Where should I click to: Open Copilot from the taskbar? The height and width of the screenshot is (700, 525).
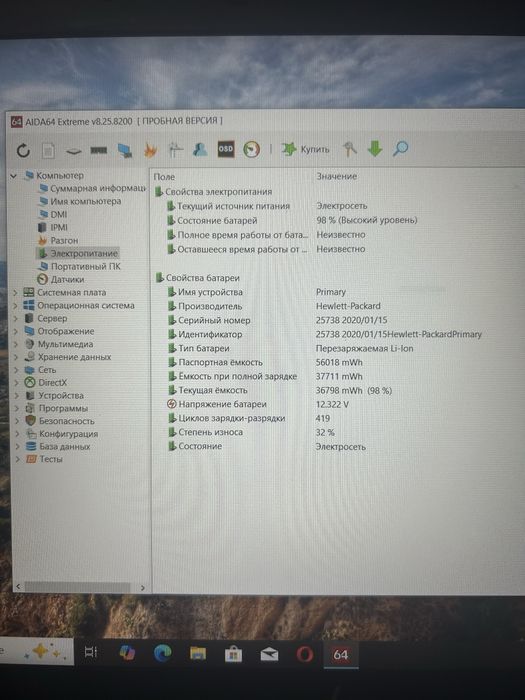point(127,653)
